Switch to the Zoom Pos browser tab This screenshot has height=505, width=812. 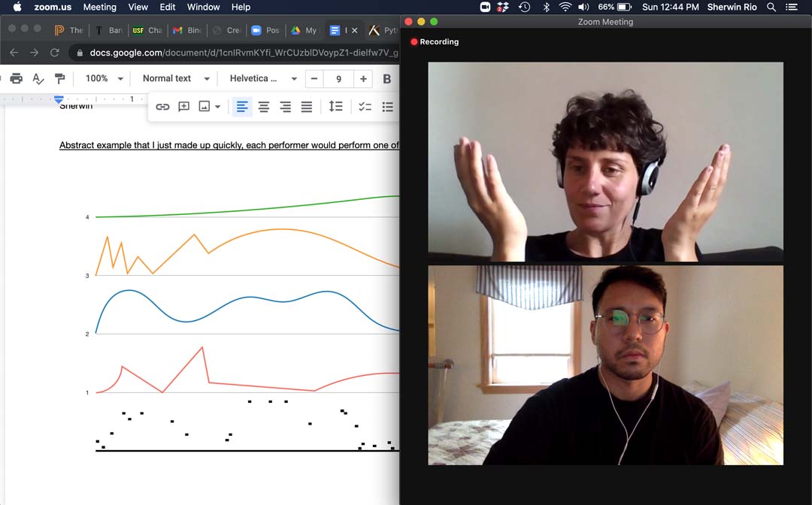coord(265,30)
